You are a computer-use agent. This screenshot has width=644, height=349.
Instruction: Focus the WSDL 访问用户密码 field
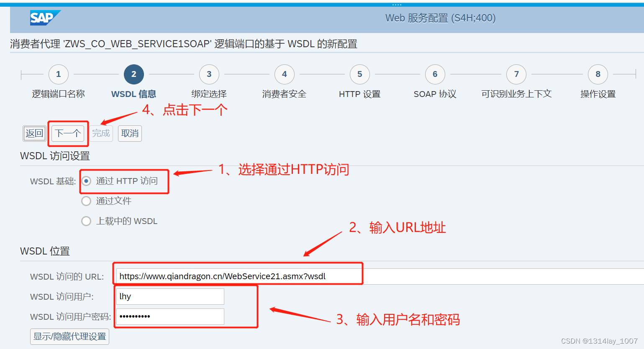point(170,316)
